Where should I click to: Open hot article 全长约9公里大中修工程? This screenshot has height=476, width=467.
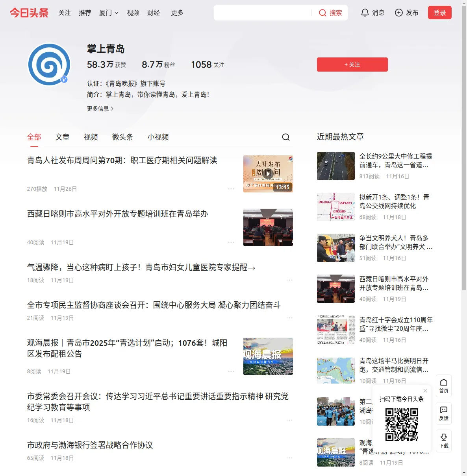point(396,161)
